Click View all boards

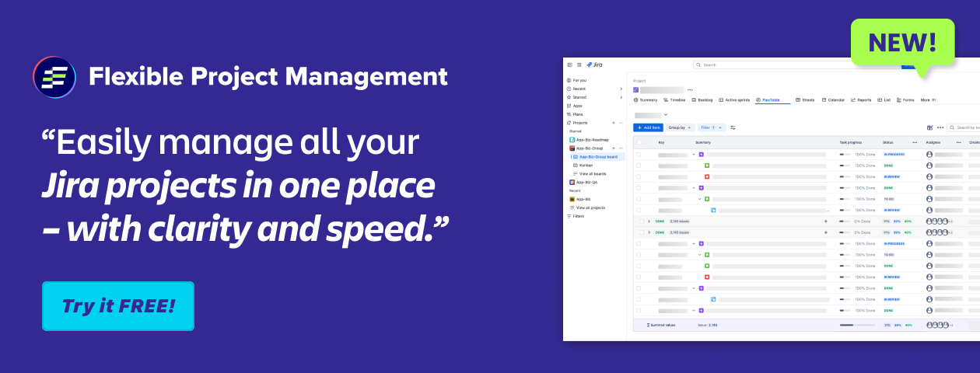coord(590,173)
